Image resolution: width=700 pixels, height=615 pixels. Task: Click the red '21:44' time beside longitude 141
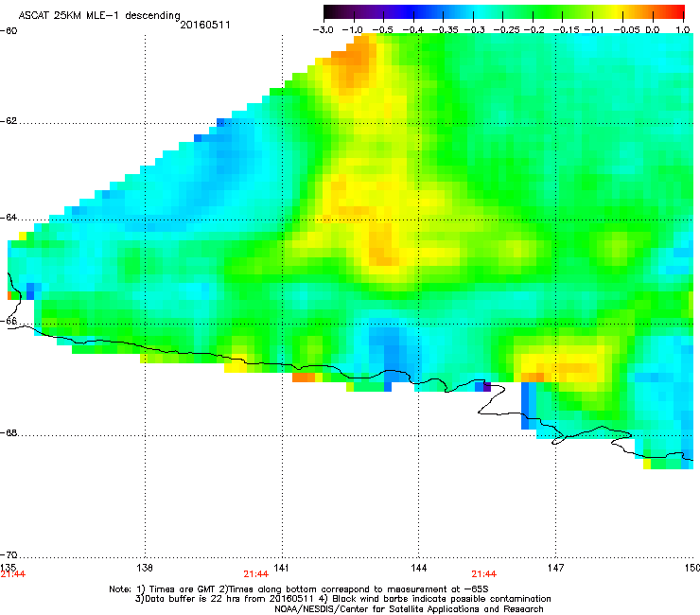[255, 574]
